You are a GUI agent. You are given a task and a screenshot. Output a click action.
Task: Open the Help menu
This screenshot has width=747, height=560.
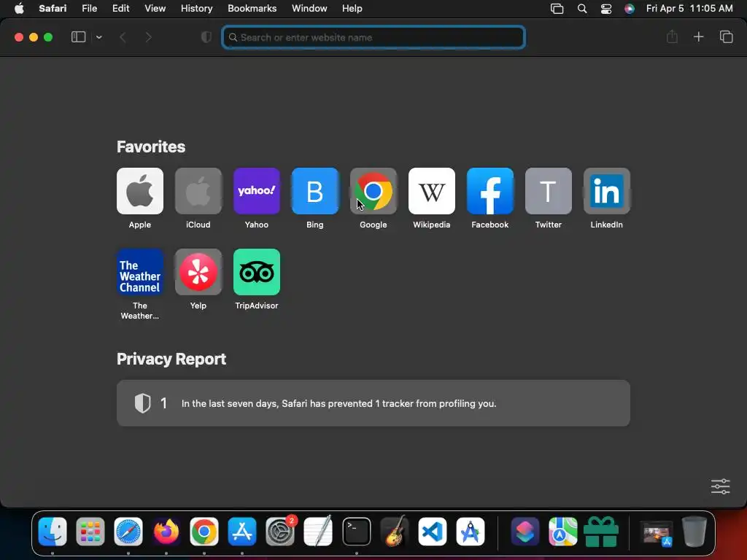click(352, 9)
